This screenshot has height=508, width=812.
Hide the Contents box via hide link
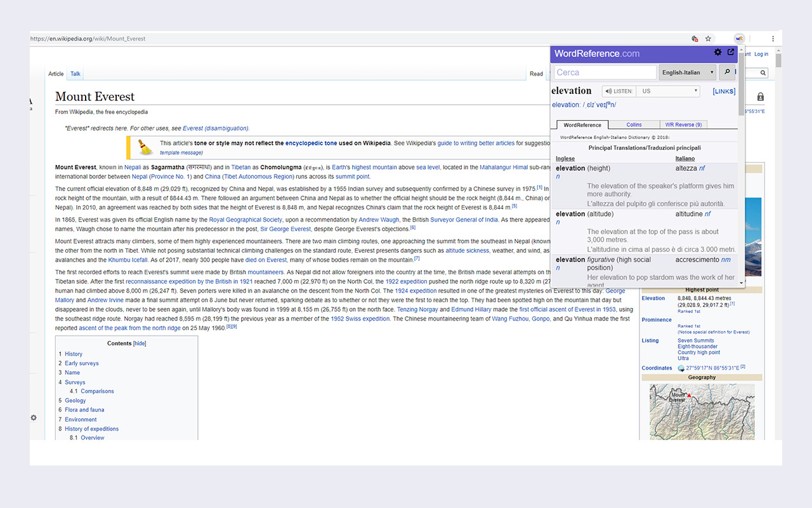(x=139, y=344)
